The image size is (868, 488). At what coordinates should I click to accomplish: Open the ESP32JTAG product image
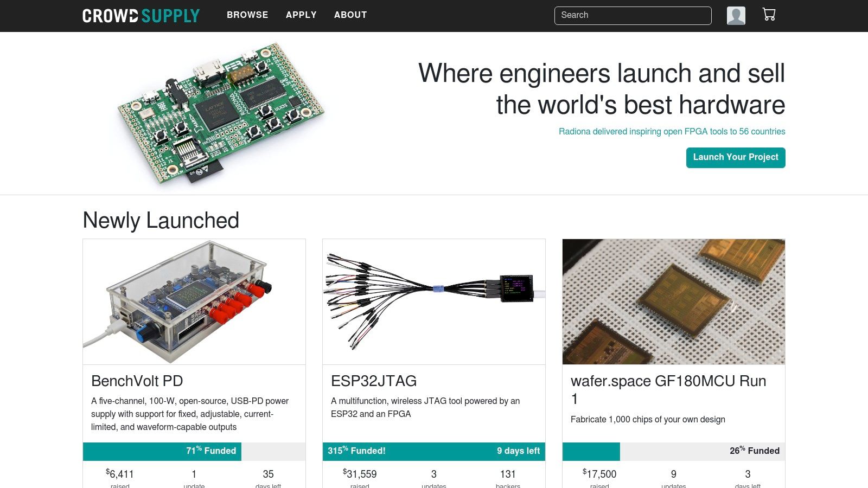(434, 301)
